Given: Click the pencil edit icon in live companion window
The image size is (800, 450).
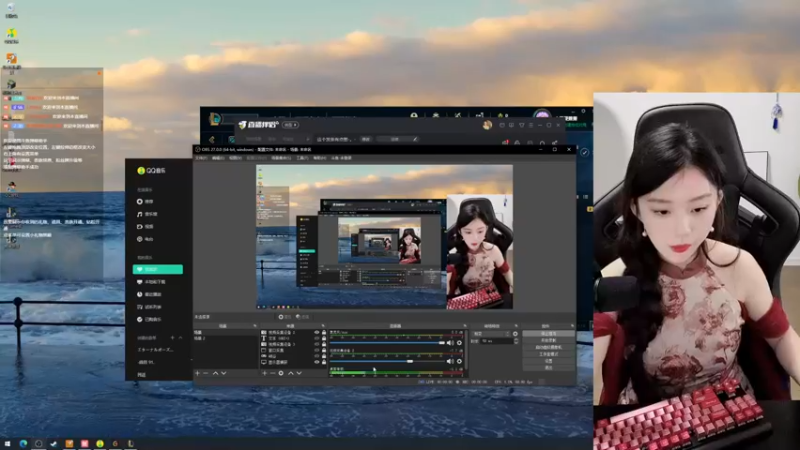Looking at the screenshot, I should click(415, 139).
